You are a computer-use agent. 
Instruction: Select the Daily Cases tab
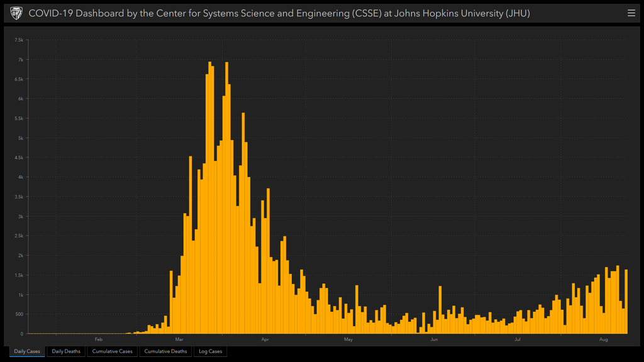coord(27,351)
